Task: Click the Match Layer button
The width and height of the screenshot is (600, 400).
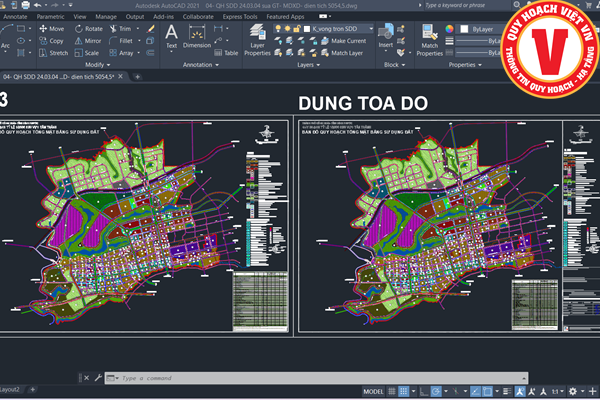Action: click(x=343, y=53)
